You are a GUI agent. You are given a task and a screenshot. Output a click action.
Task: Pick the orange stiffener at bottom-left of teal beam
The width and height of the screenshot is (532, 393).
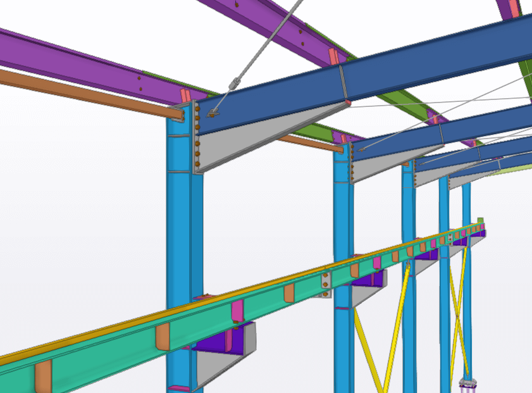click(x=43, y=378)
